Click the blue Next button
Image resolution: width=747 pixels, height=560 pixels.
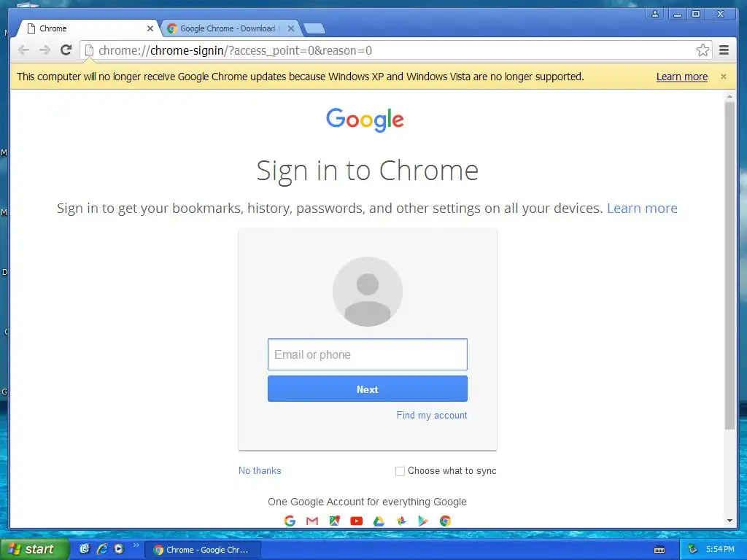368,389
